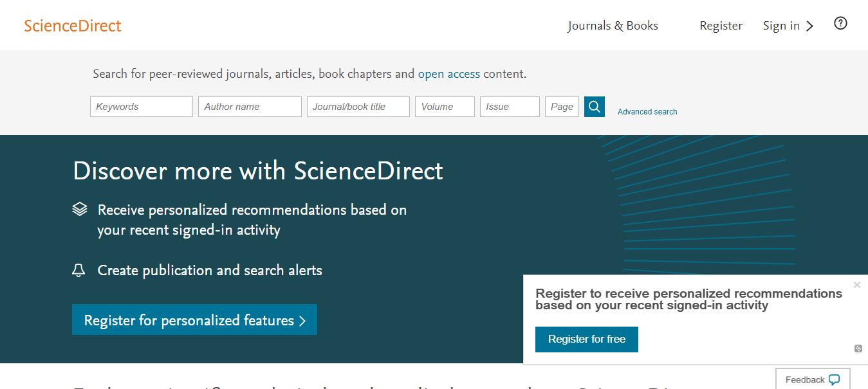Focus the Keywords search field
Screen dimensions: 868x389
click(x=142, y=107)
